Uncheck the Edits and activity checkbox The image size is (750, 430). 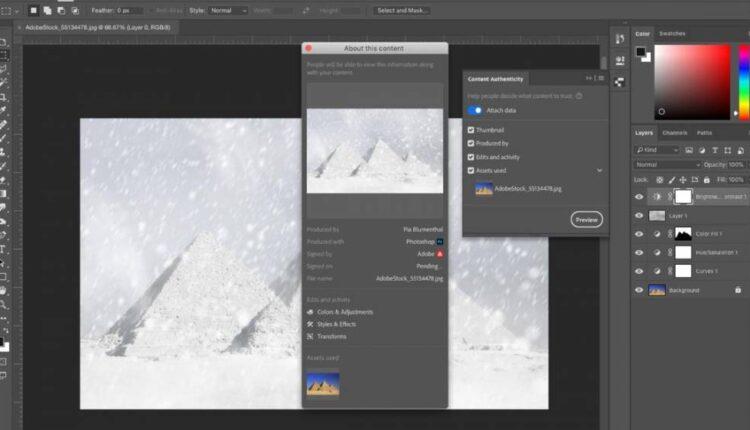click(x=471, y=157)
